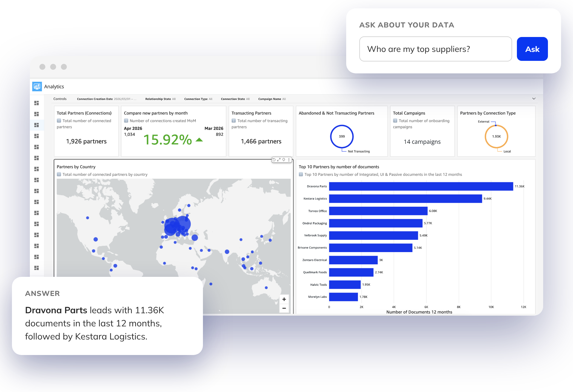
Task: Click the 'External' donut legend label
Action: pyautogui.click(x=483, y=122)
